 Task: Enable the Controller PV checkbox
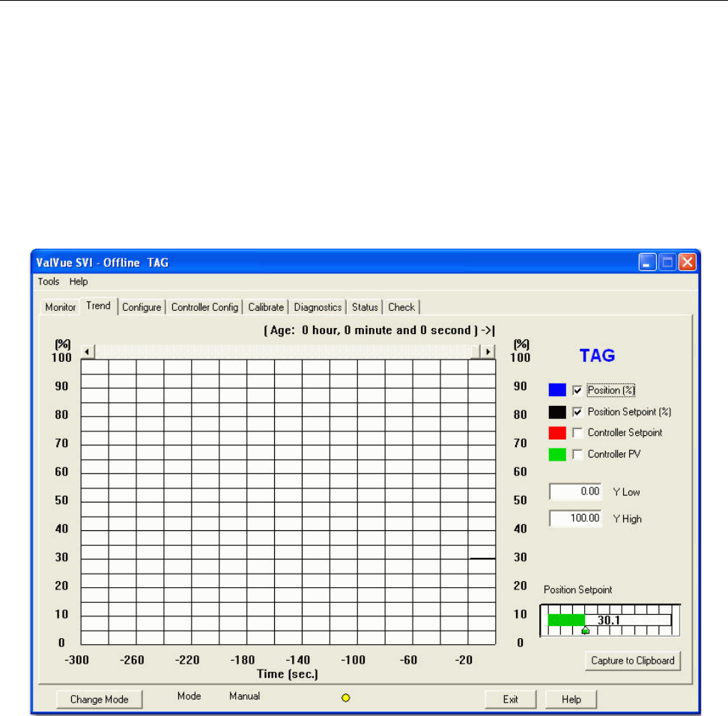(x=577, y=454)
